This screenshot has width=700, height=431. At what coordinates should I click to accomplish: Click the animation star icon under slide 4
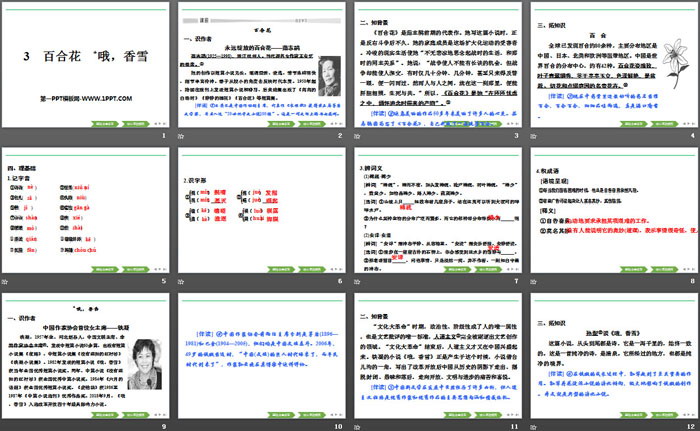532,134
